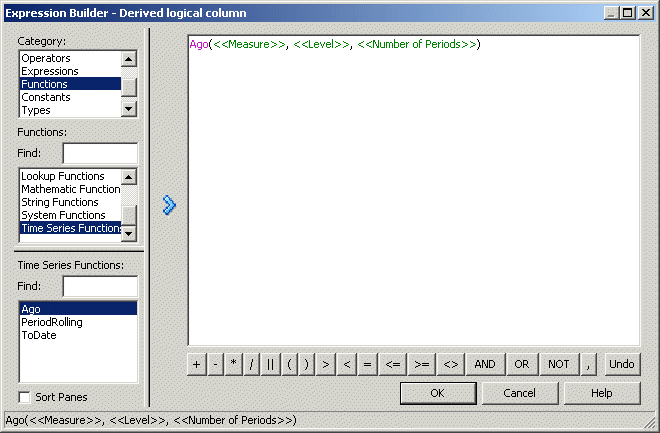
Task: Cancel the Expression Builder dialog
Action: tap(520, 393)
